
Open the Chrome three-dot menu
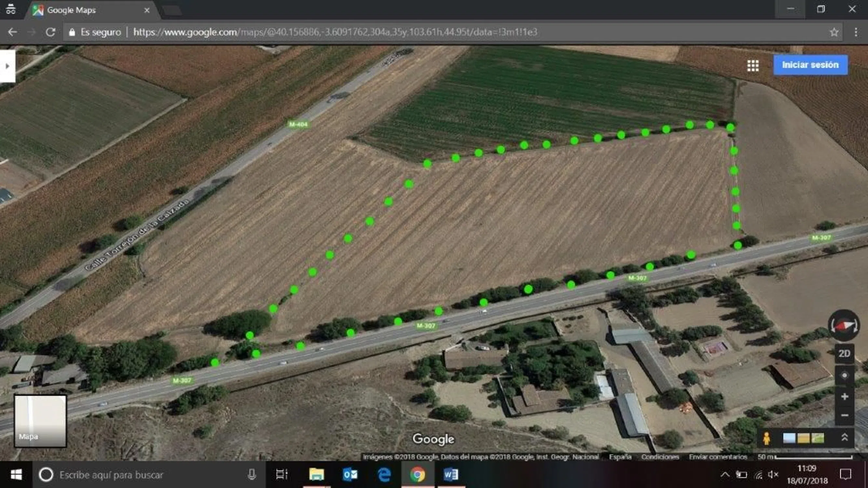click(856, 32)
